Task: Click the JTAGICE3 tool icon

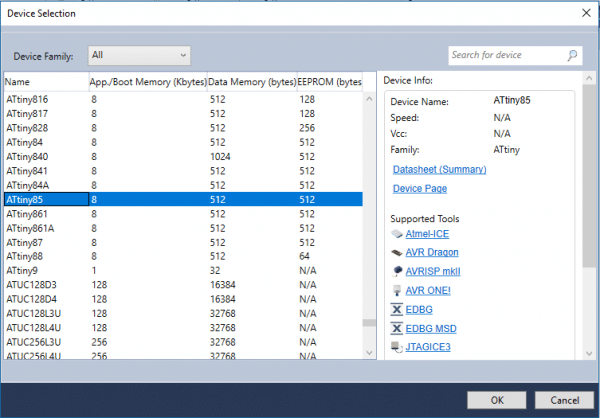Action: click(x=397, y=347)
